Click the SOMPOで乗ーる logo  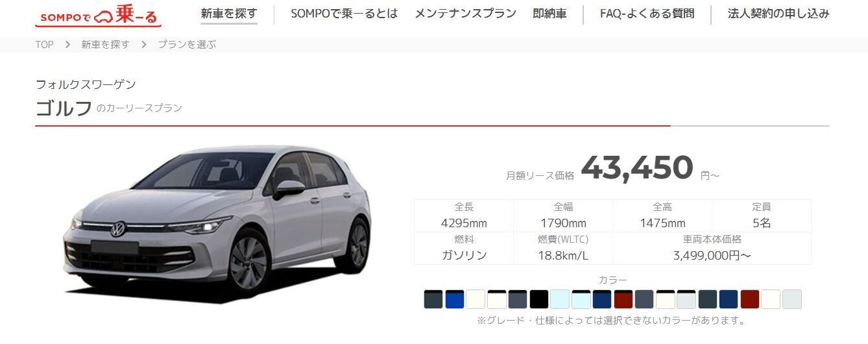click(98, 16)
